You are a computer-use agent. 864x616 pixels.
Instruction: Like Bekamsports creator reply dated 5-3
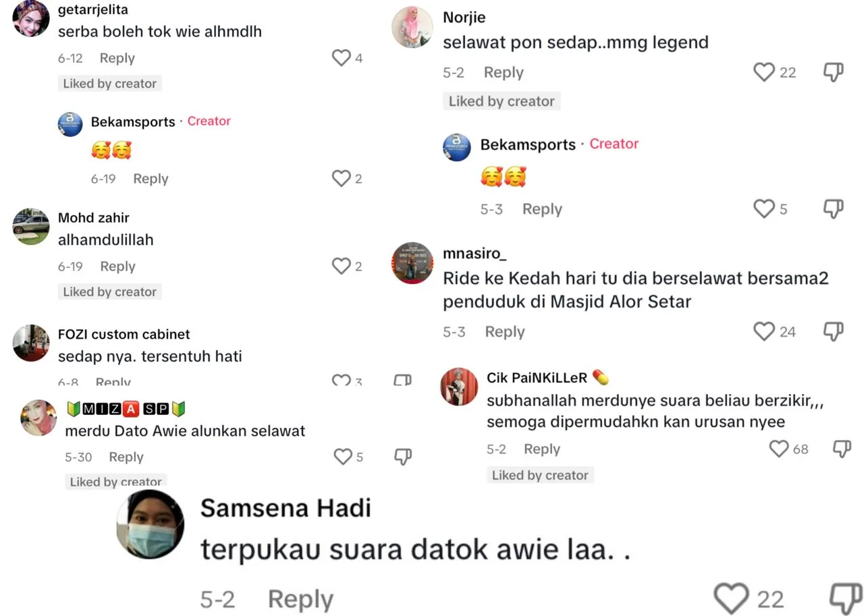click(x=764, y=209)
